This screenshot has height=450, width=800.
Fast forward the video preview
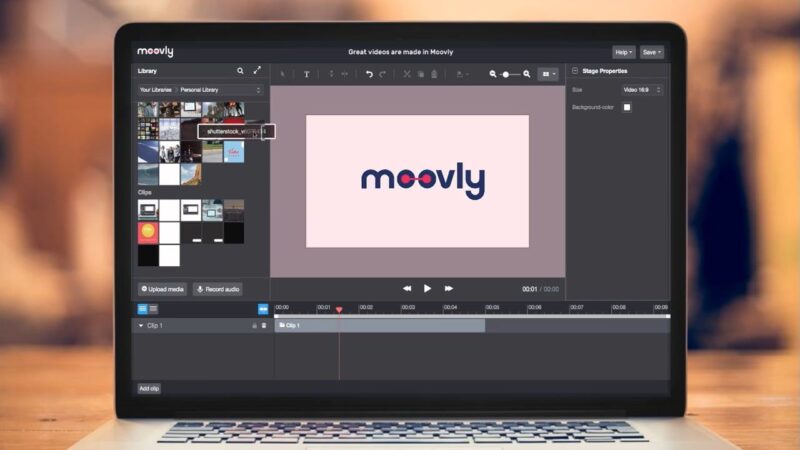tap(448, 289)
